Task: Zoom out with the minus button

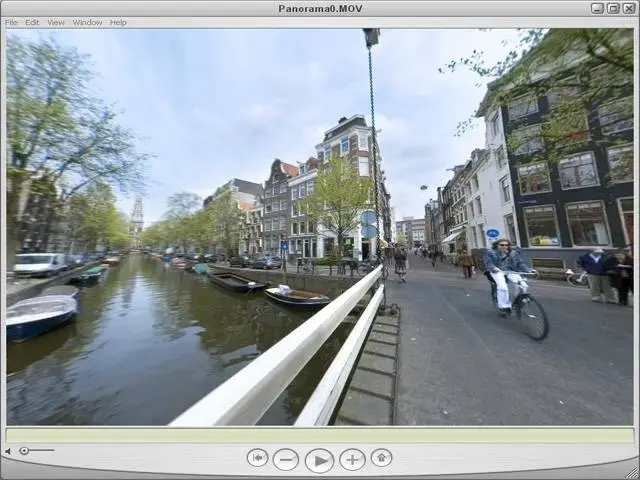Action: point(286,460)
